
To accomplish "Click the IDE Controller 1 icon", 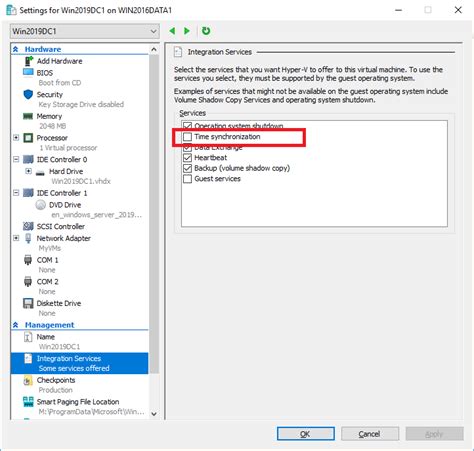I will pos(28,193).
